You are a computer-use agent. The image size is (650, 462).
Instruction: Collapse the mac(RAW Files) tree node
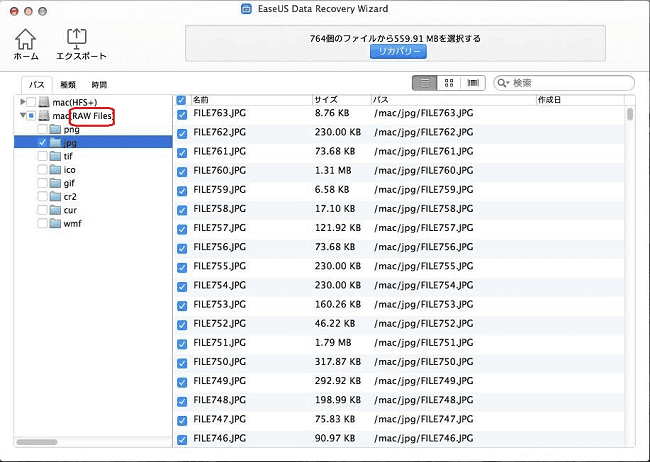click(23, 115)
